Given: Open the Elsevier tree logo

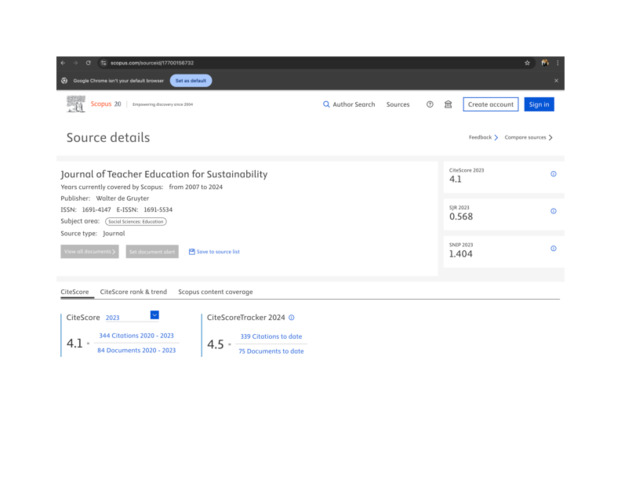Looking at the screenshot, I should [x=76, y=104].
